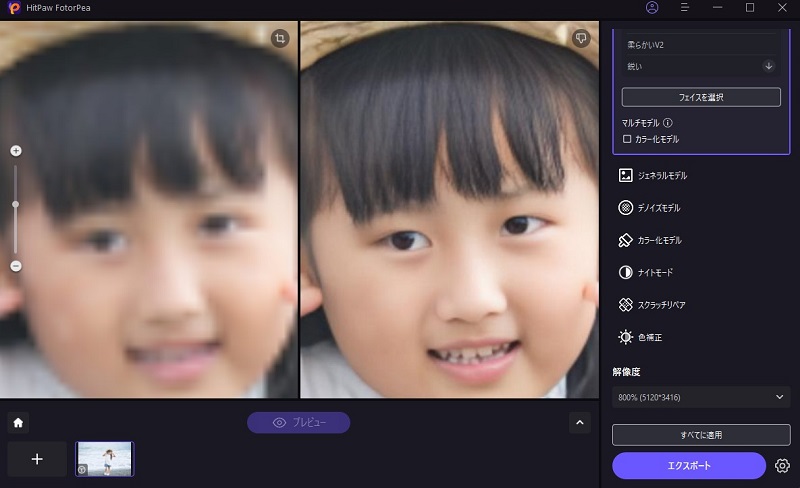Enable the カラー化モデル checkbox
Viewport: 800px width, 488px height.
pos(627,139)
